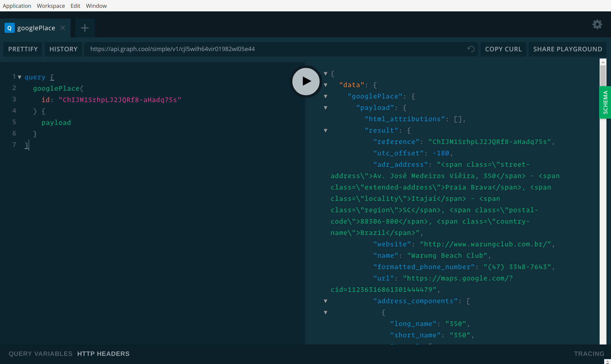Click SHARE PLAYGROUND button
Image resolution: width=611 pixels, height=364 pixels.
point(567,49)
